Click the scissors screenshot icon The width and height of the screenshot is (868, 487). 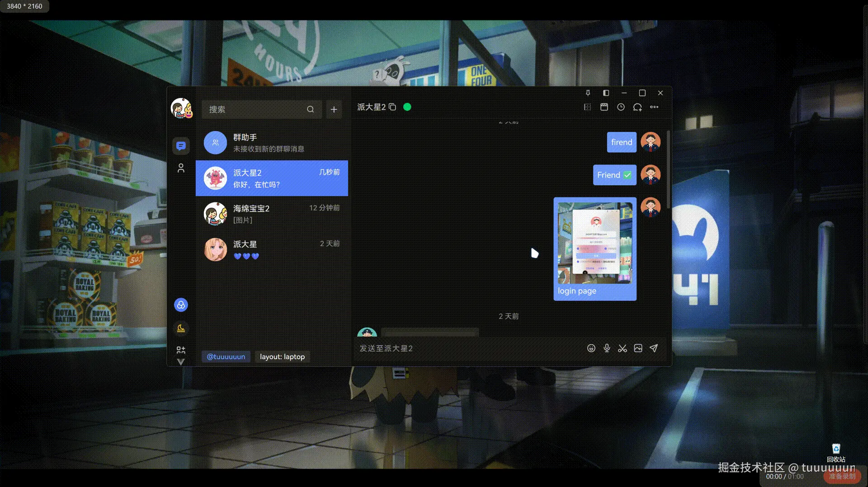(623, 348)
